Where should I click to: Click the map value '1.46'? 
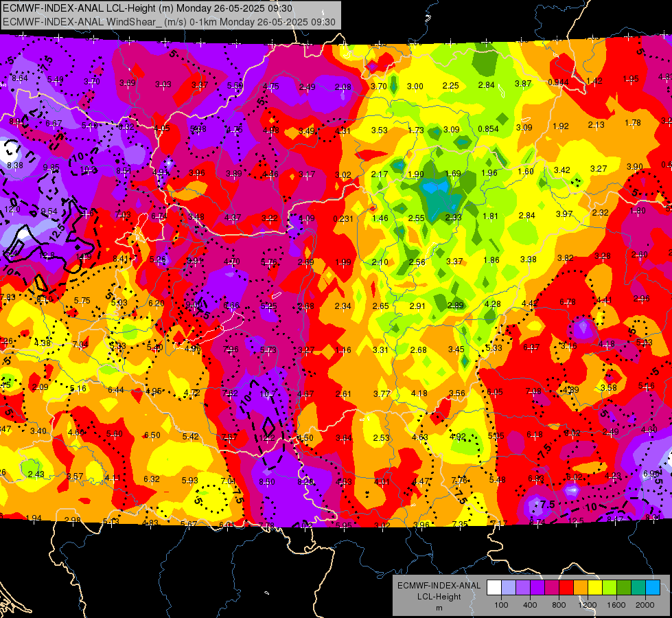click(x=380, y=218)
